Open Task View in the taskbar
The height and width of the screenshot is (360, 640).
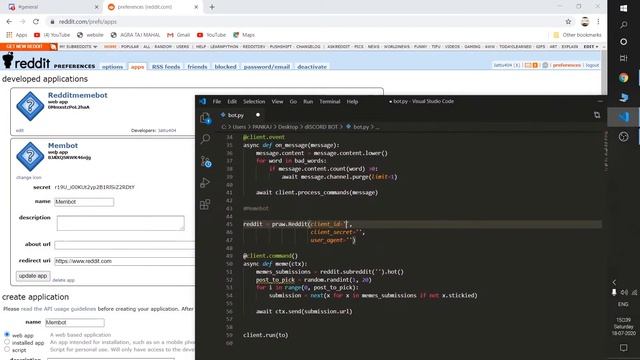coord(623,58)
